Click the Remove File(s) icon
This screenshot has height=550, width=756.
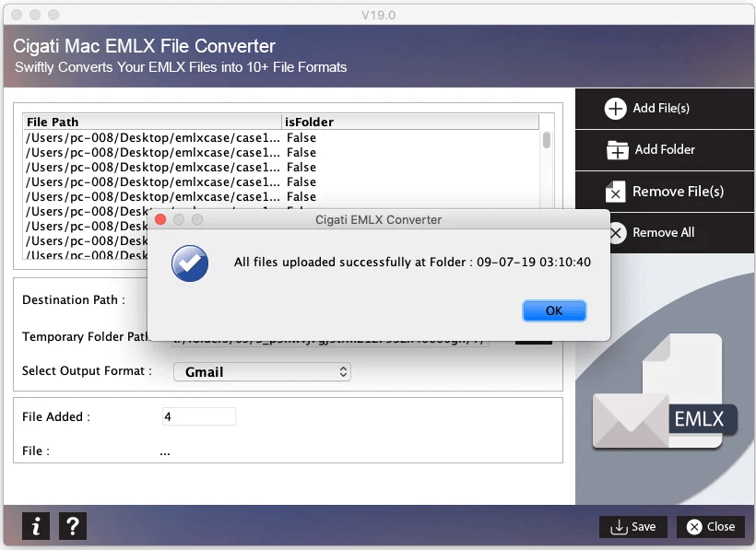coord(615,192)
